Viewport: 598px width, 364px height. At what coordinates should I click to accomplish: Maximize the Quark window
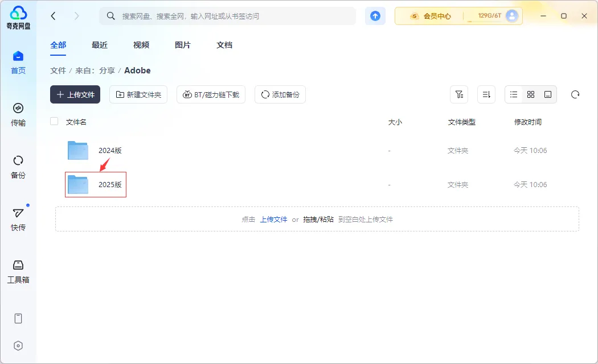coord(564,16)
